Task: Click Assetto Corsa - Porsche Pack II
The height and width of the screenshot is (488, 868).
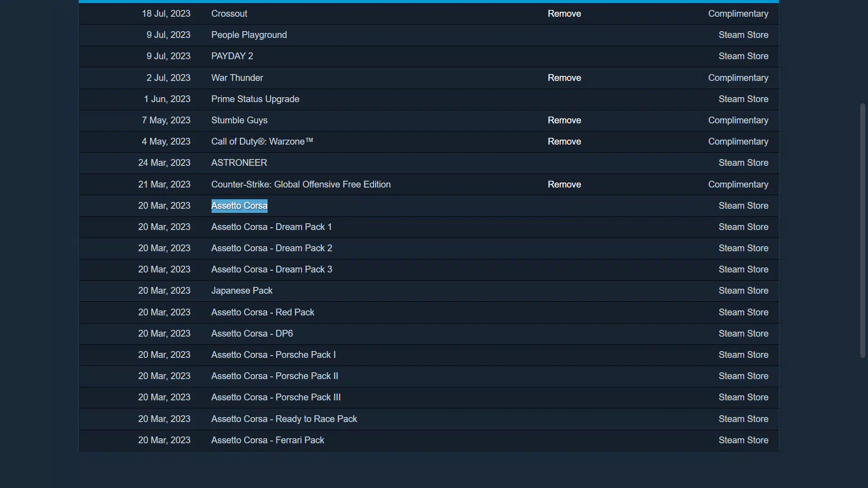Action: (x=274, y=376)
